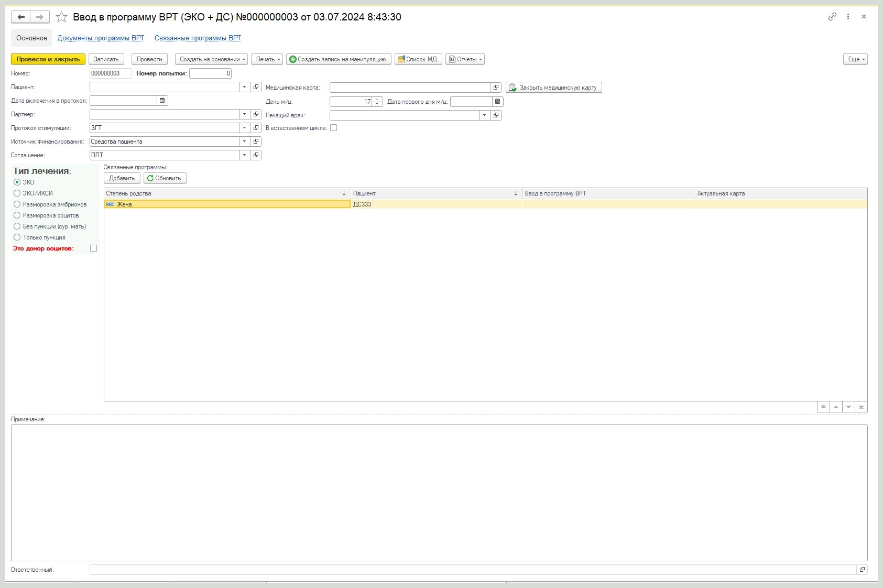Expand the Пациент dropdown list
This screenshot has height=588, width=883.
tap(244, 87)
